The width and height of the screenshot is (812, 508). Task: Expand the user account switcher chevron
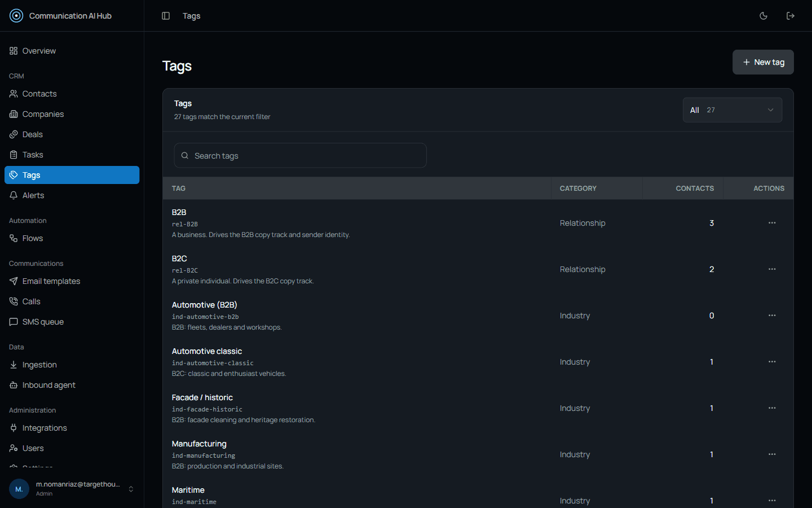tap(131, 489)
